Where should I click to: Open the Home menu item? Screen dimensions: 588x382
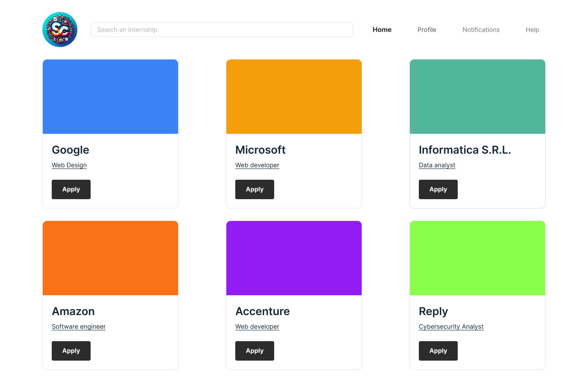coord(382,30)
